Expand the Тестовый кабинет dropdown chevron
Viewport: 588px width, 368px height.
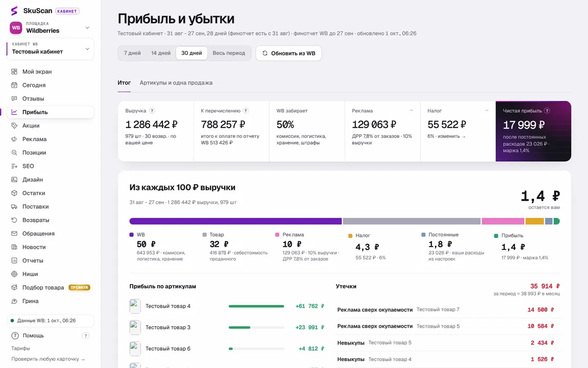(x=87, y=49)
